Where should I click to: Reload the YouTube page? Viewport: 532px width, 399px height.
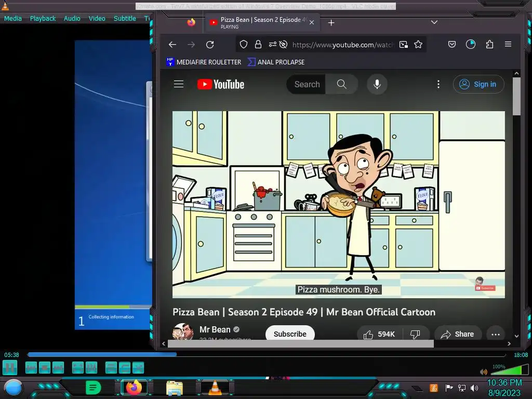(x=210, y=45)
